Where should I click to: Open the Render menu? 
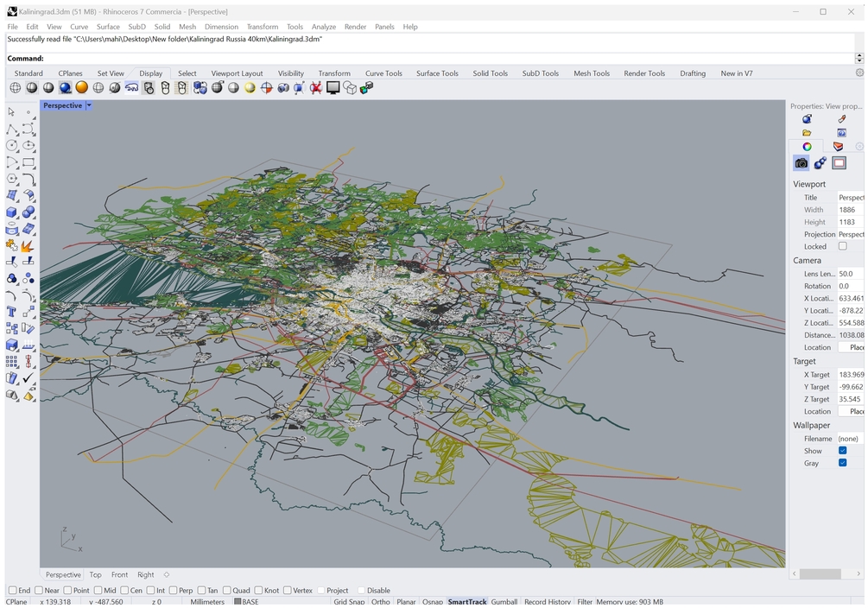355,27
